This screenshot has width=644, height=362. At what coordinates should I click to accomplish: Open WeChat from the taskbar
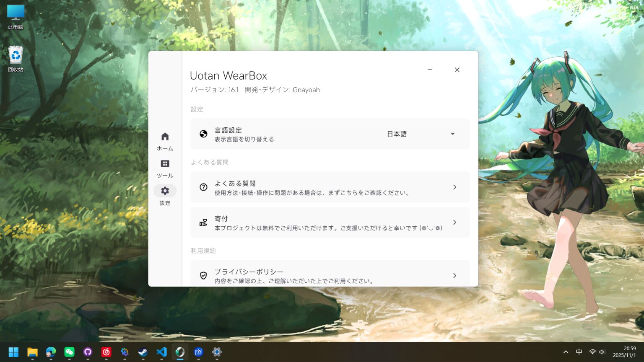point(70,352)
